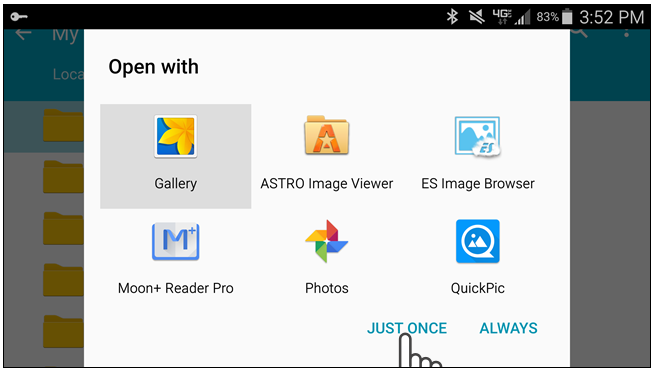The width and height of the screenshot is (658, 373).
Task: Tap the 83% battery percentage
Action: click(x=547, y=17)
